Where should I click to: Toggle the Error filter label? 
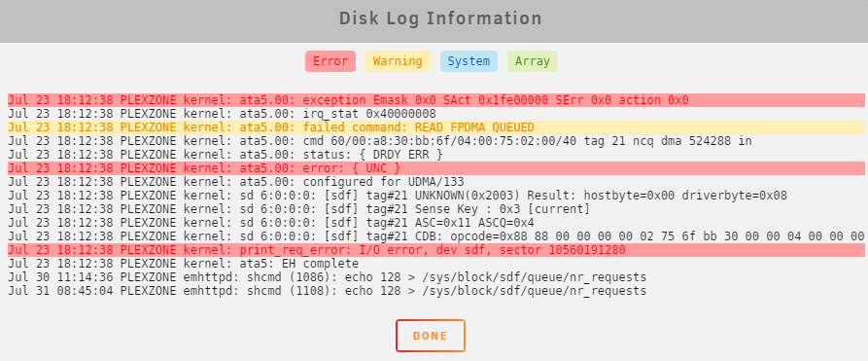click(330, 61)
